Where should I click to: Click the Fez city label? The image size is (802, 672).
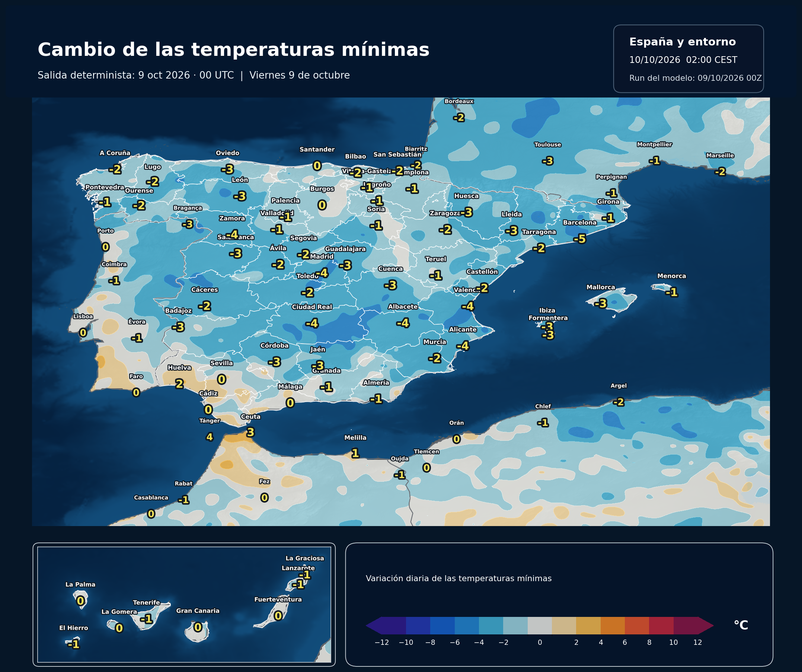(x=264, y=481)
